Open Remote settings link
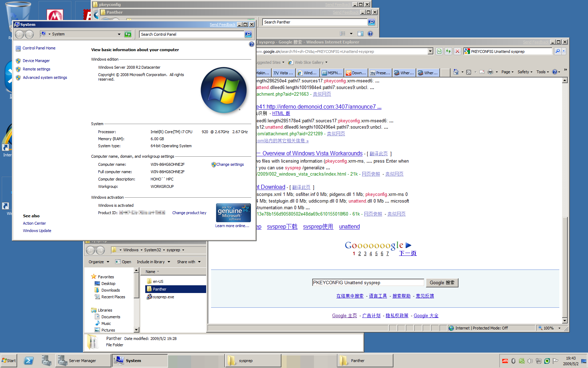Viewport: 588px width, 368px height. (36, 69)
